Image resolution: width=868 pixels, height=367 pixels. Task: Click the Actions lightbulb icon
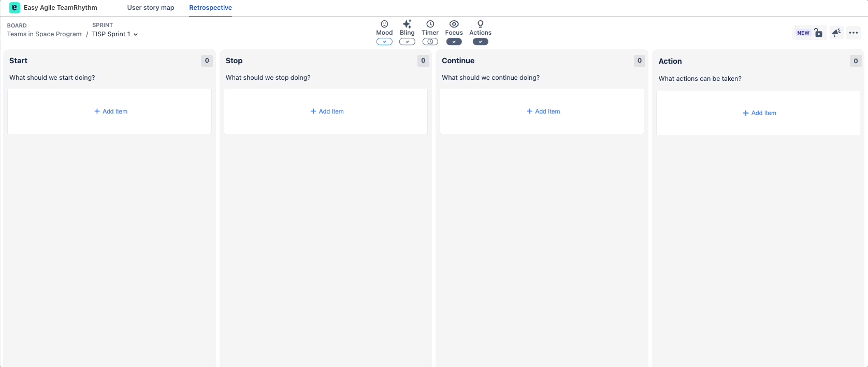pos(480,24)
